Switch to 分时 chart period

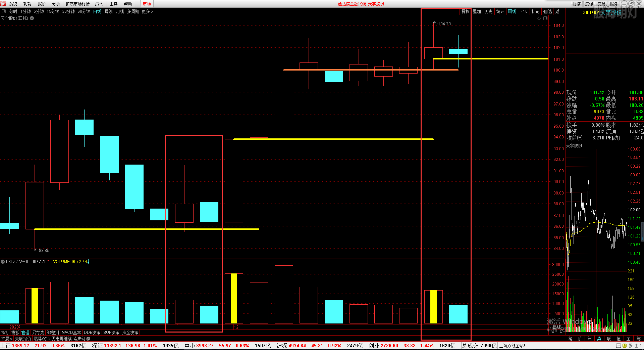pos(13,11)
